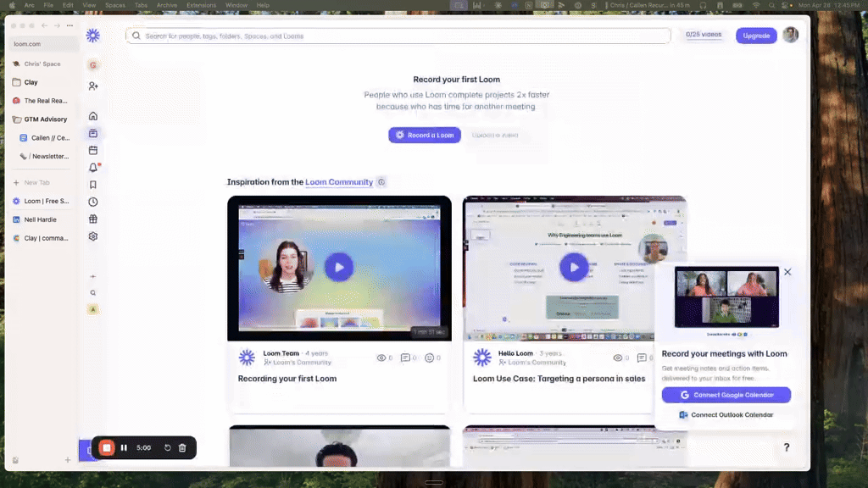Open the user profile avatar menu
The image size is (868, 488).
click(790, 36)
